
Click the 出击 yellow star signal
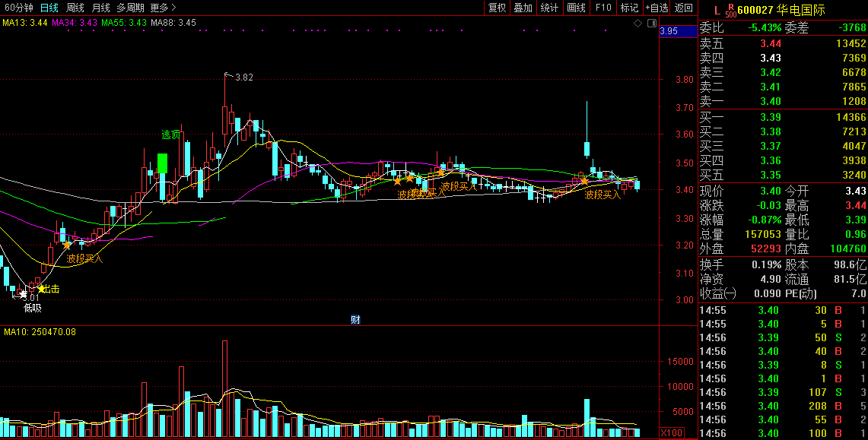point(42,289)
